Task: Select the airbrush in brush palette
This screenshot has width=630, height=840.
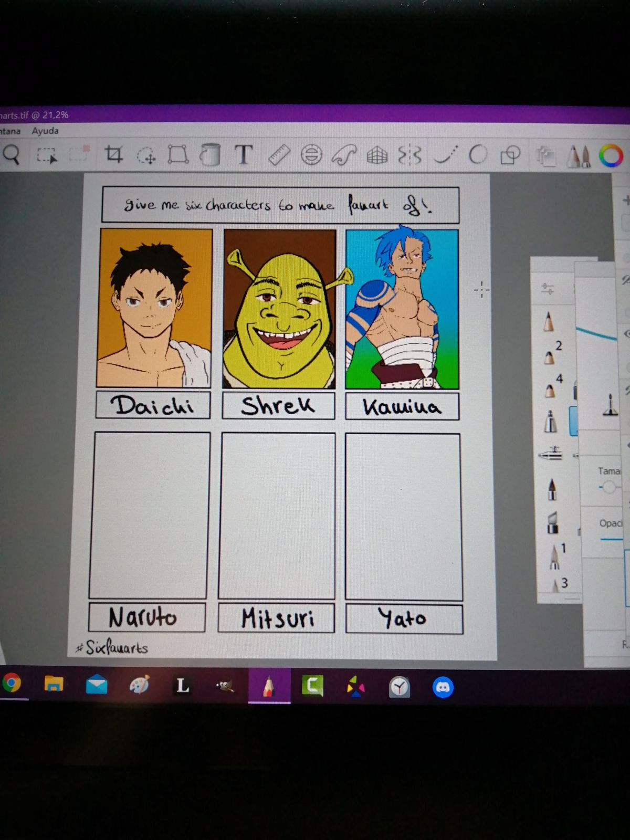Action: coord(550,453)
